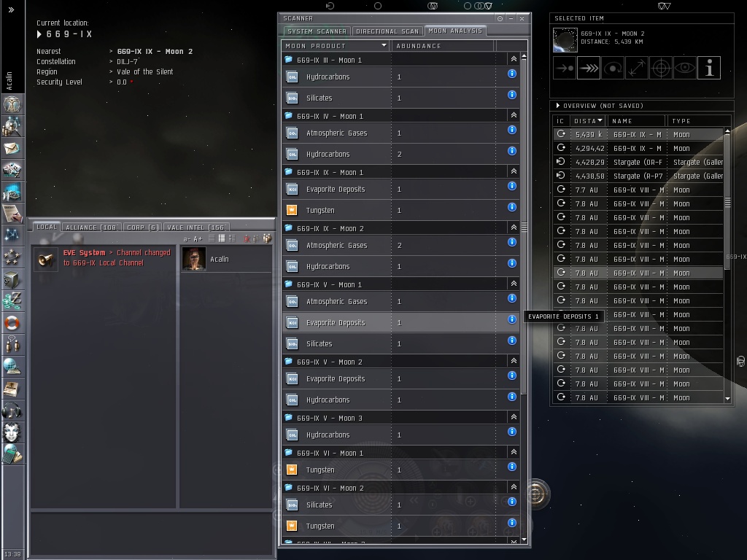
Task: Collapse the 669-IX IX - Moon 2 group
Action: pyautogui.click(x=514, y=227)
